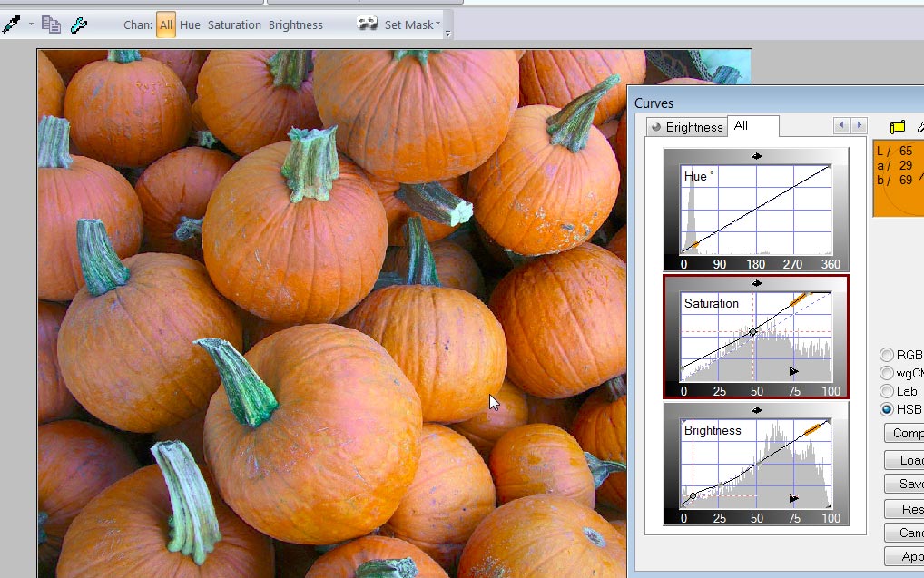Click the Brightness curve orange marker
This screenshot has width=924, height=578.
pos(812,429)
